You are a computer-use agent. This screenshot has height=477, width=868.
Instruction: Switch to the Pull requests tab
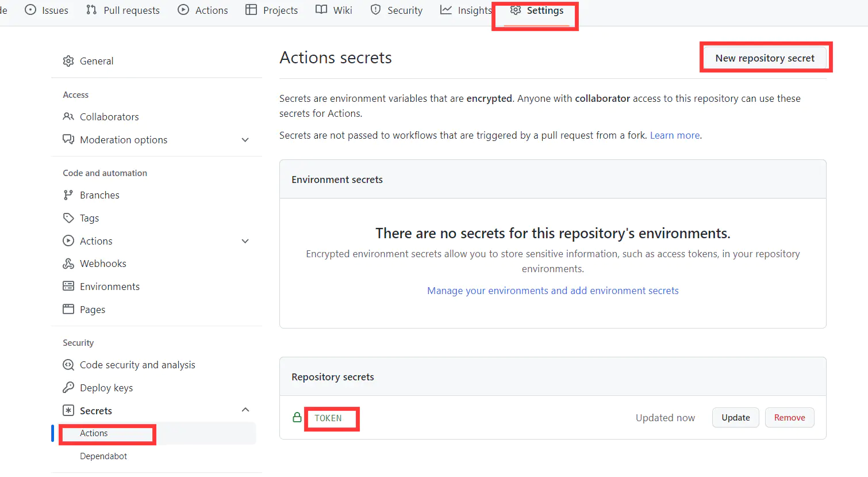coord(123,10)
